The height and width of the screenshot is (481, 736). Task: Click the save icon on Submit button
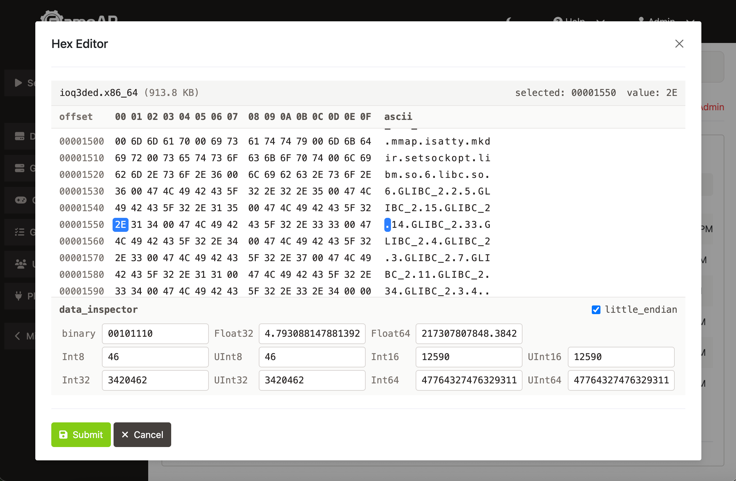[x=63, y=435]
